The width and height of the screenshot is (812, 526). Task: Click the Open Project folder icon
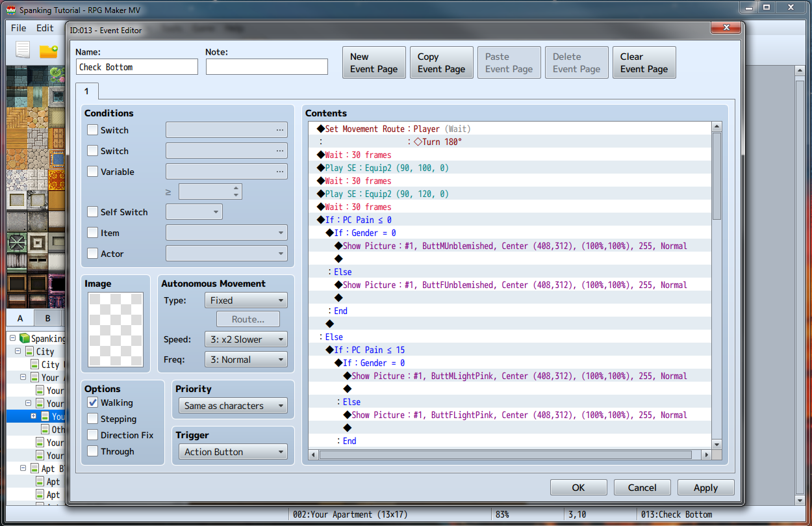pos(49,51)
